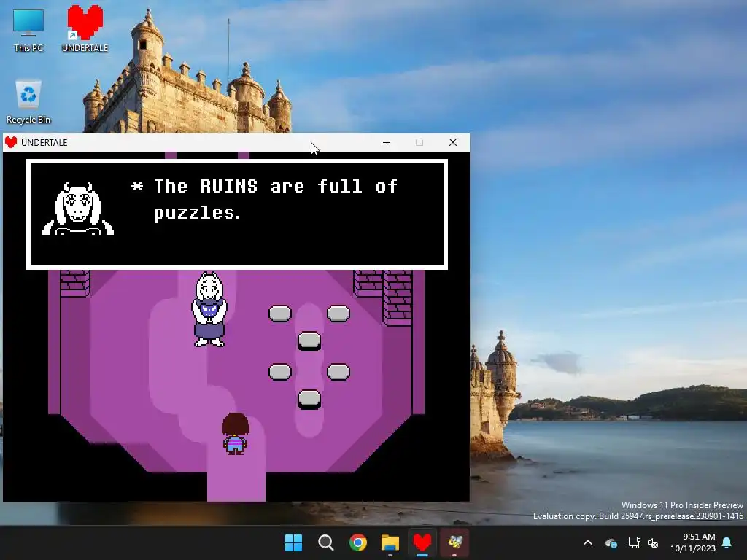
Task: Open the notifications bell icon
Action: click(x=727, y=542)
